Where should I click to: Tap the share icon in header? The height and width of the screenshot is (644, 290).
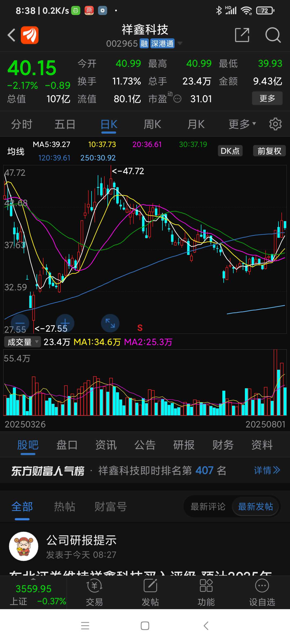pos(242,35)
